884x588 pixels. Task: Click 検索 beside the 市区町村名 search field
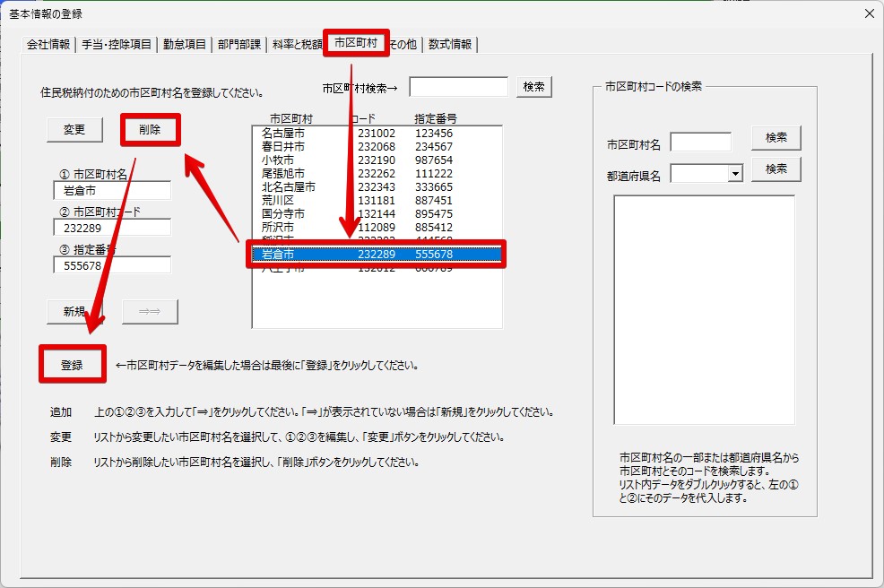[776, 138]
